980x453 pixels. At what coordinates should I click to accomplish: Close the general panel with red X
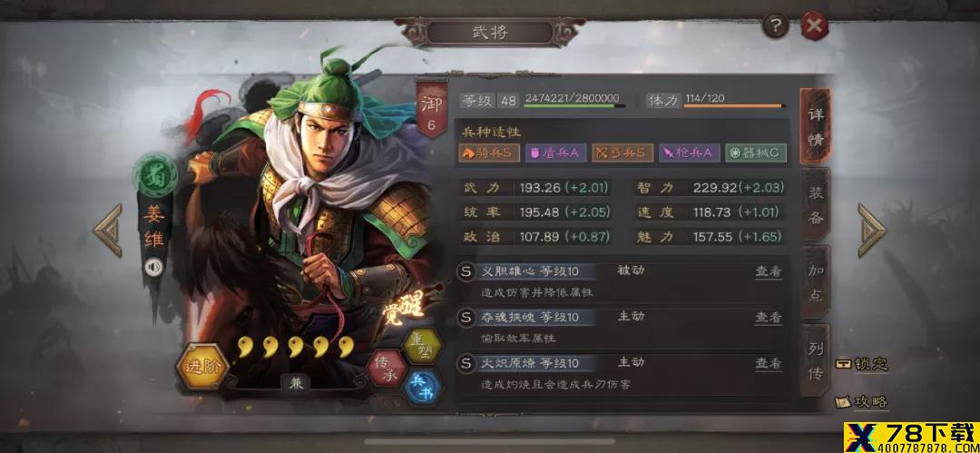814,25
